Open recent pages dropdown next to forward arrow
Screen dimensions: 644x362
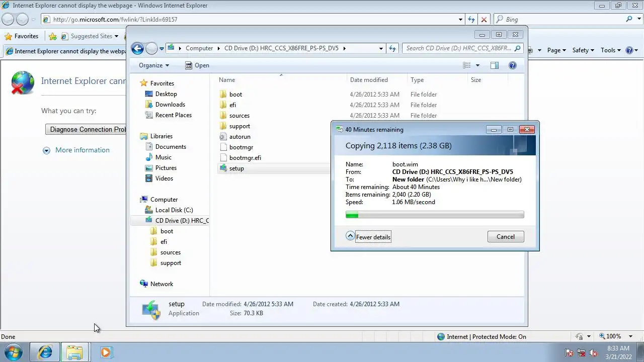click(162, 49)
